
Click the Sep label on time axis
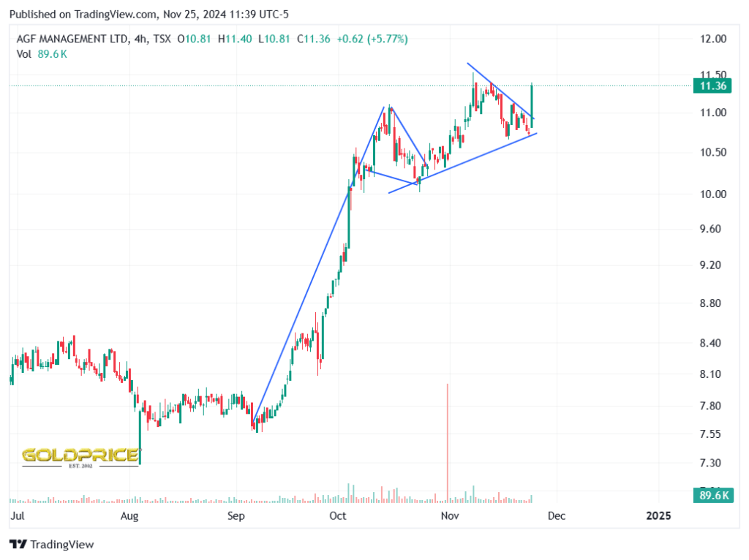(236, 516)
